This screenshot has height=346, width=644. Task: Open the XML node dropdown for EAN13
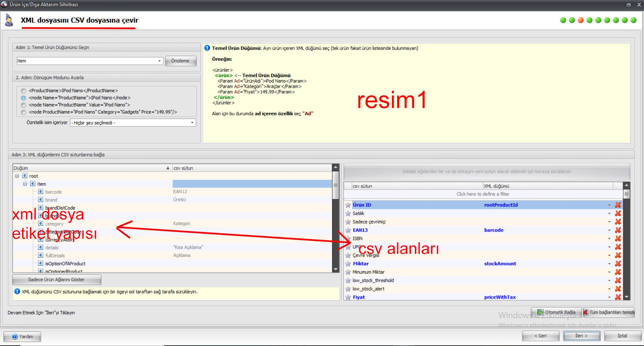(x=609, y=230)
